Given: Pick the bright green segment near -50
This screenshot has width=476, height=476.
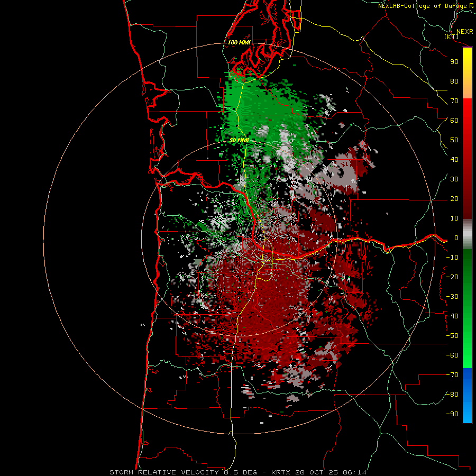Looking at the screenshot, I should 467,335.
